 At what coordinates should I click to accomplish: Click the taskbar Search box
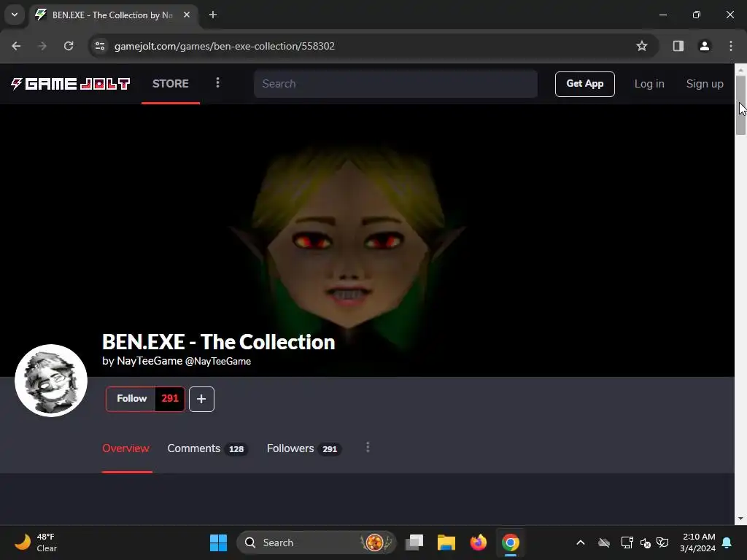317,542
